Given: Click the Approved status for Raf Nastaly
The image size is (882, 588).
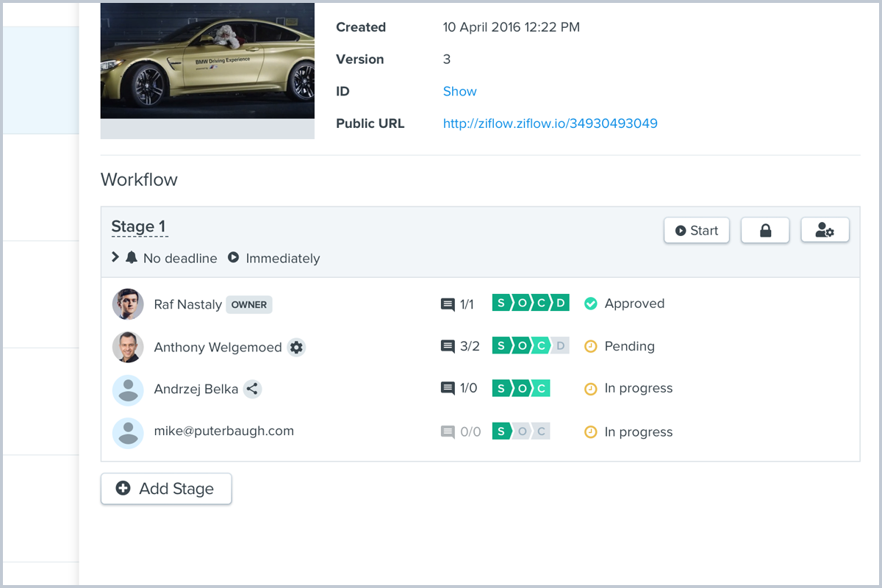Looking at the screenshot, I should (x=634, y=304).
